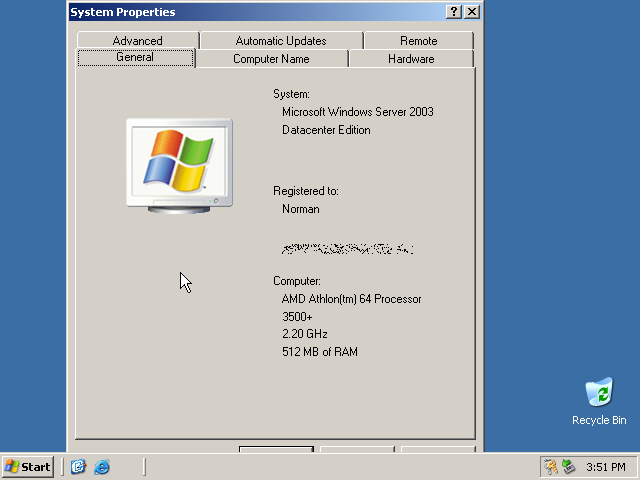Click the network connection tray icon
Screen dimensions: 640x480
568,467
